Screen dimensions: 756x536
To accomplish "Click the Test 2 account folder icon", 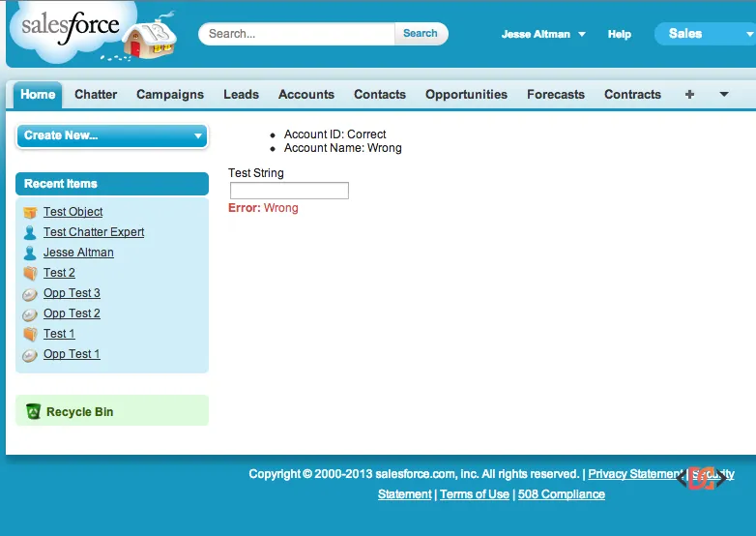I will point(30,273).
